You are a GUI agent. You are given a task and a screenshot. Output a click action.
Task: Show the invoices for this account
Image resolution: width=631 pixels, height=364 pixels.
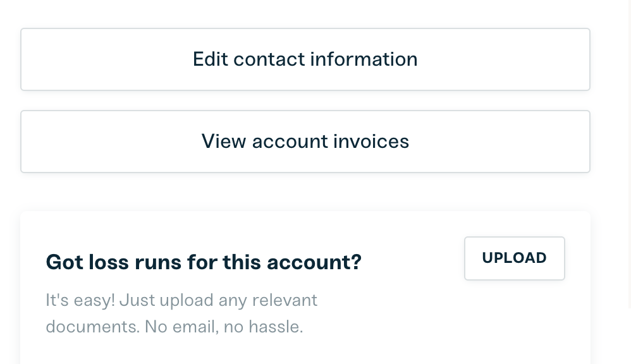point(305,142)
